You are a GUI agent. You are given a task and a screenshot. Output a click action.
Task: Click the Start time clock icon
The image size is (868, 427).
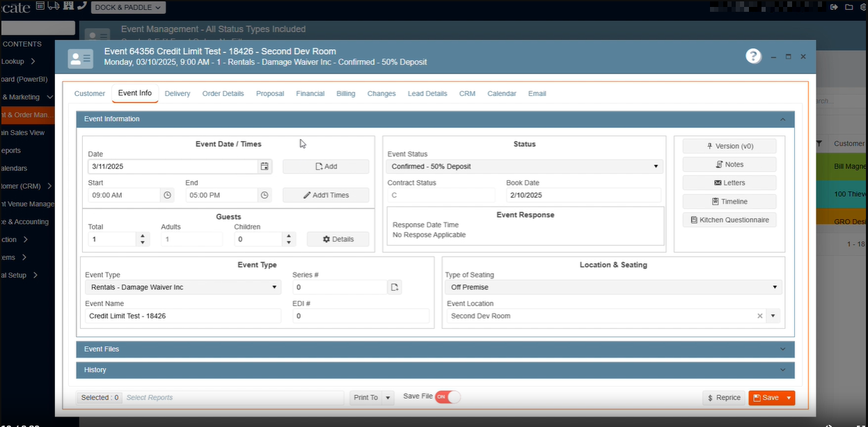tap(167, 195)
